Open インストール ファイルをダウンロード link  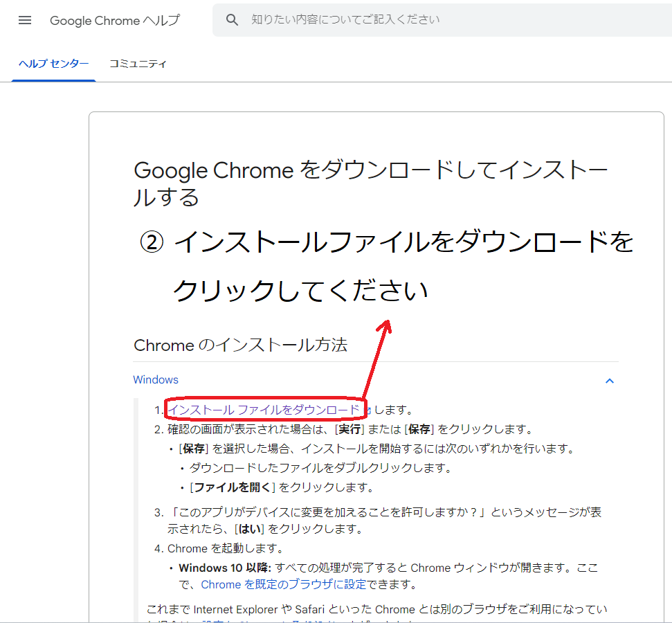click(x=264, y=410)
